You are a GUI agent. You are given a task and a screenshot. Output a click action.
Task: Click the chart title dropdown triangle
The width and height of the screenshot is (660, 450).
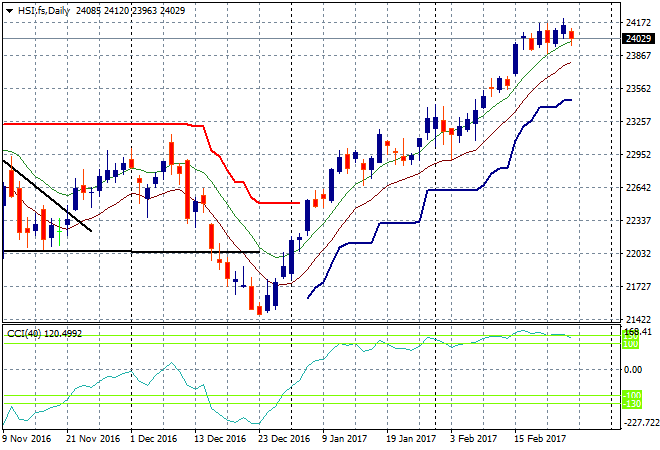click(x=9, y=11)
